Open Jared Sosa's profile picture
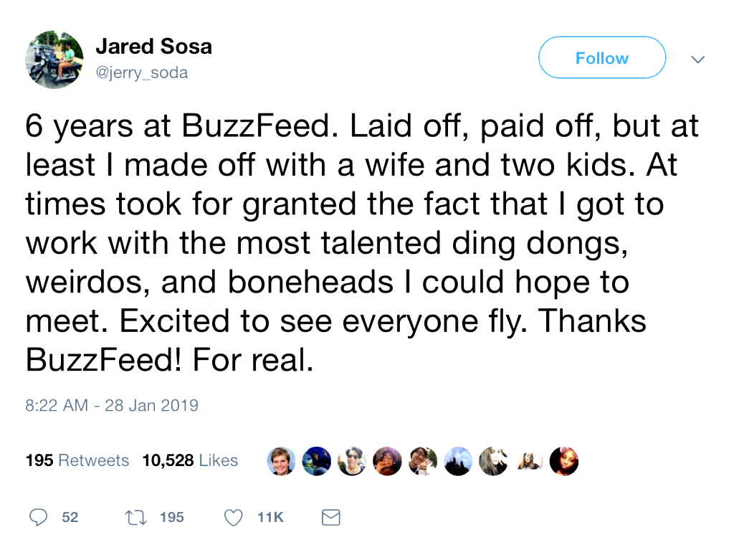 55,60
